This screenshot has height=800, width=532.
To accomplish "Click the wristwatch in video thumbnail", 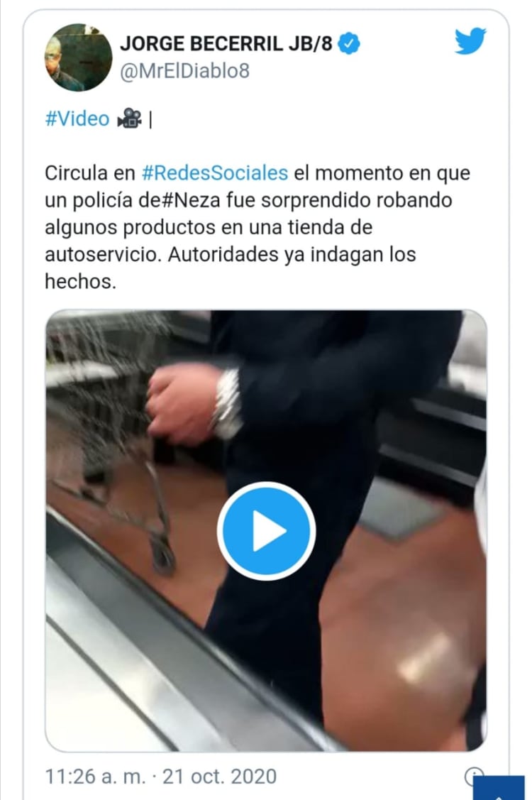I will [x=227, y=404].
